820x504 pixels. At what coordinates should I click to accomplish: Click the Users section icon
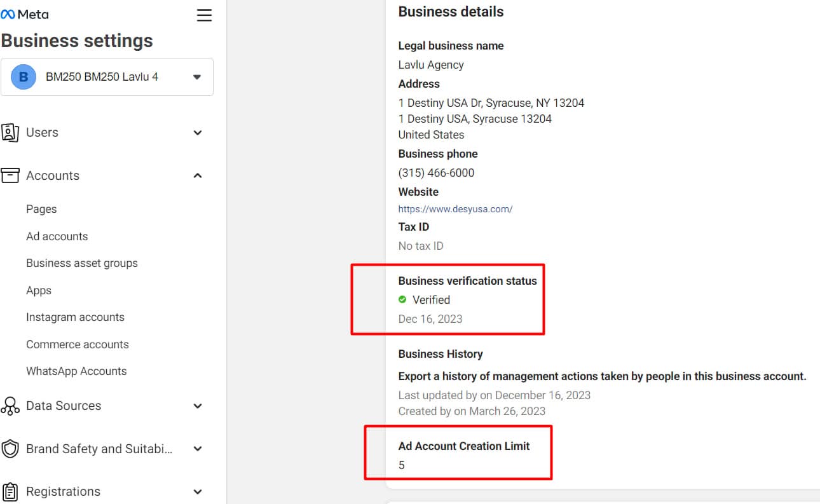pyautogui.click(x=10, y=132)
